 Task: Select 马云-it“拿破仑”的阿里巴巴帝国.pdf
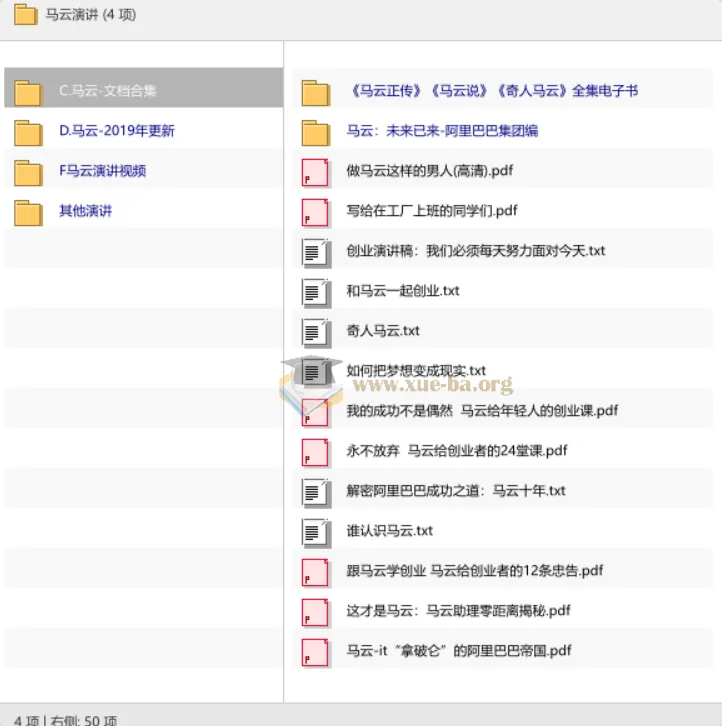459,651
